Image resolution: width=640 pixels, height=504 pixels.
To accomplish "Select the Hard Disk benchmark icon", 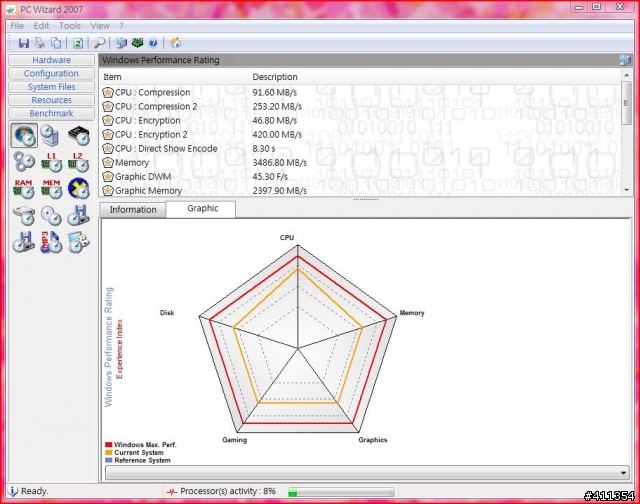I will tap(24, 215).
